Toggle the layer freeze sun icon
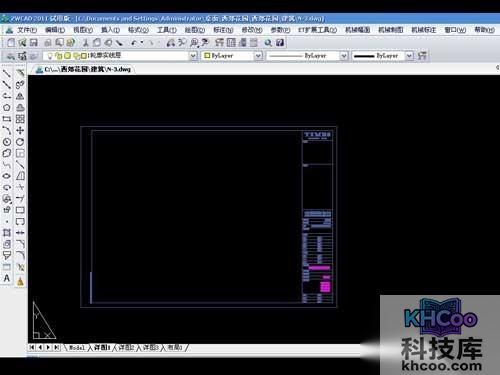Viewport: 500px width, 375px height. (68, 56)
